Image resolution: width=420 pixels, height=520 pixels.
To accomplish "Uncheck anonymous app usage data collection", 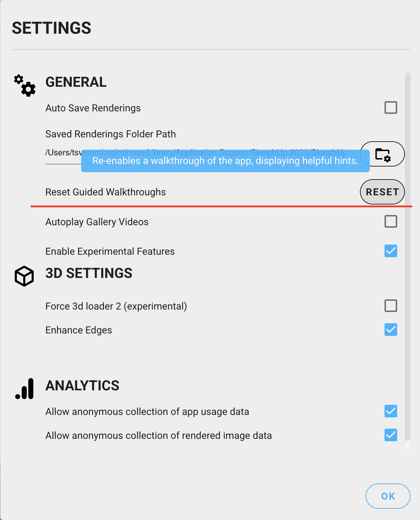I will (391, 411).
